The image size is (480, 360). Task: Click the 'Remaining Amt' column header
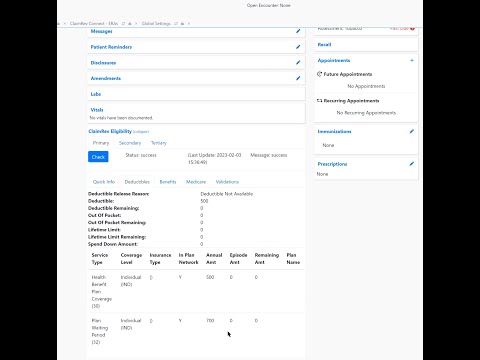267,259
